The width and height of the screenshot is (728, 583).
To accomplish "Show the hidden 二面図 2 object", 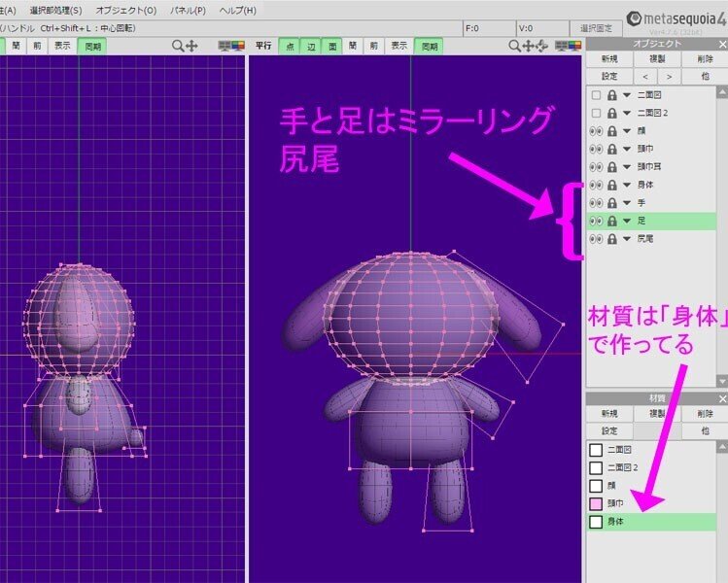I will tap(596, 113).
